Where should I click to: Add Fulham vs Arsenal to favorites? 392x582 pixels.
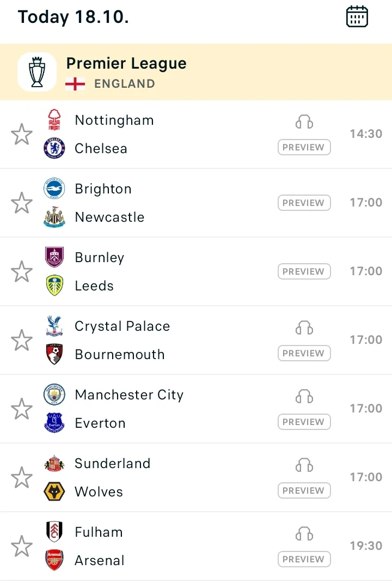coord(22,546)
